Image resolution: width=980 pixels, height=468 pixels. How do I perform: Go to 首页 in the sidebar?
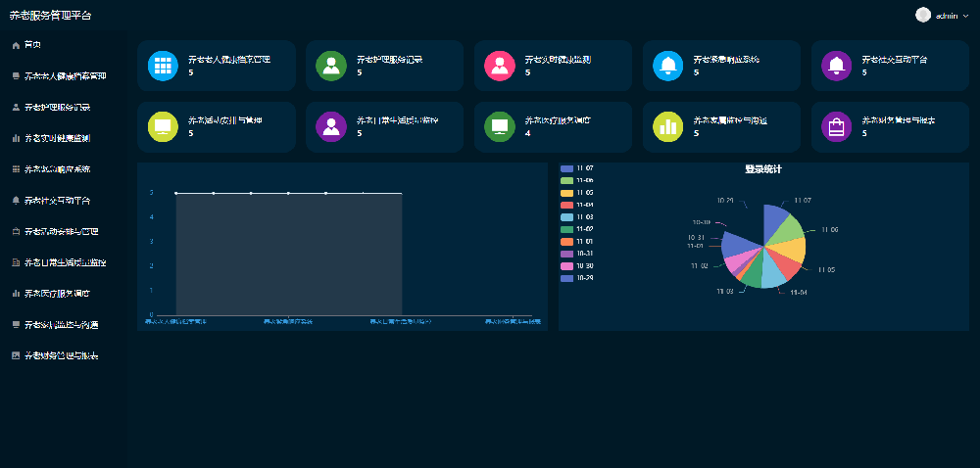[x=32, y=45]
